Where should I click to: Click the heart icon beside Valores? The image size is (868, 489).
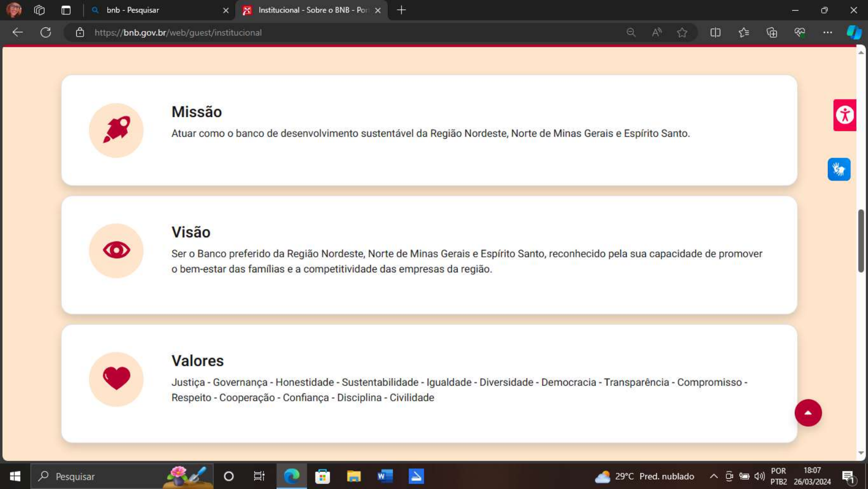point(116,379)
